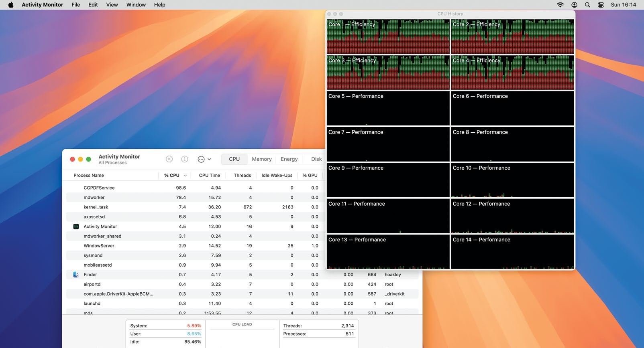Click the User CPU value 8.65%
This screenshot has width=644, height=348.
[x=194, y=334]
